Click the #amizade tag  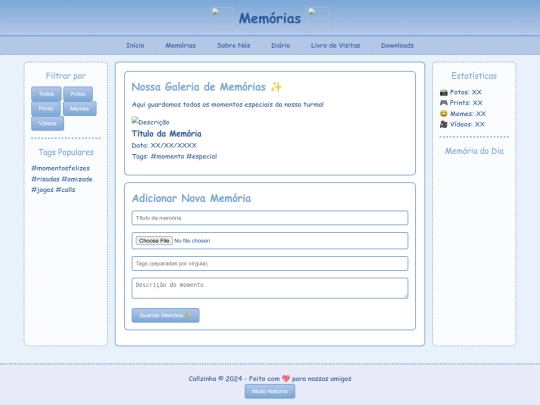pyautogui.click(x=77, y=179)
